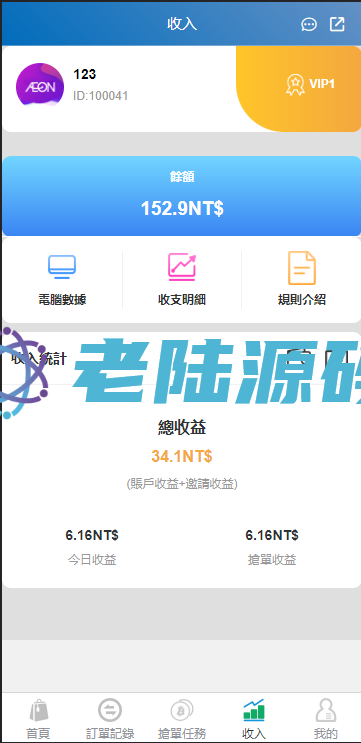Open 搶單任務 coins tab icon
The image size is (361, 743).
[182, 711]
